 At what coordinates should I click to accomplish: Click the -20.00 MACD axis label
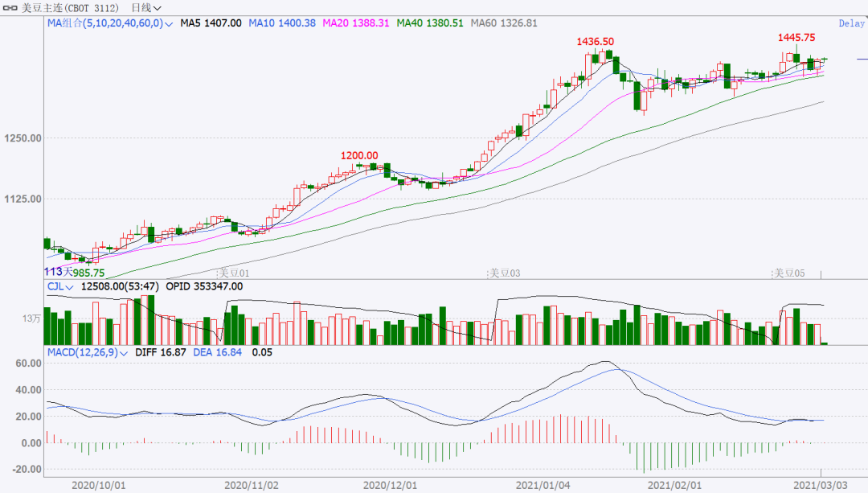pos(27,469)
